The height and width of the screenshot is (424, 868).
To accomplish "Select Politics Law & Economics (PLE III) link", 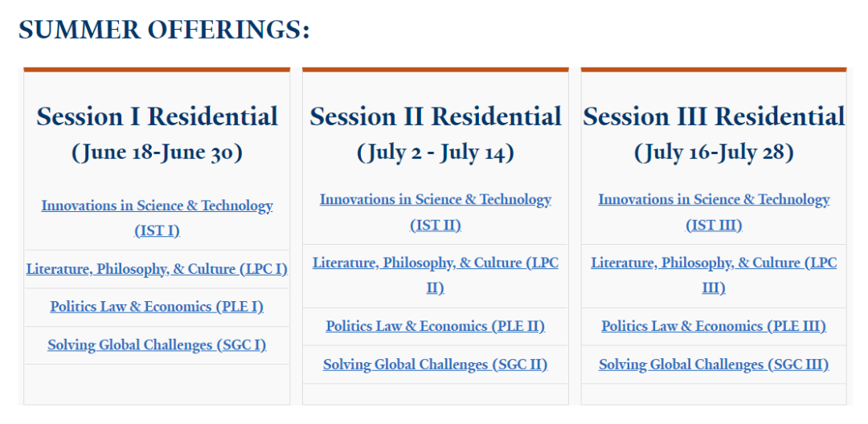I will coord(714,326).
